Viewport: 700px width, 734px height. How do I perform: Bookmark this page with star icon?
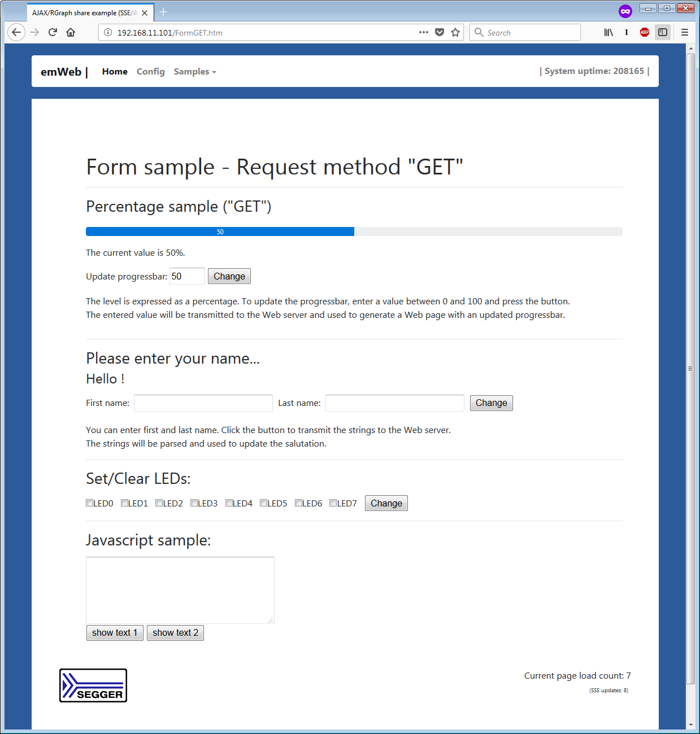pos(455,32)
